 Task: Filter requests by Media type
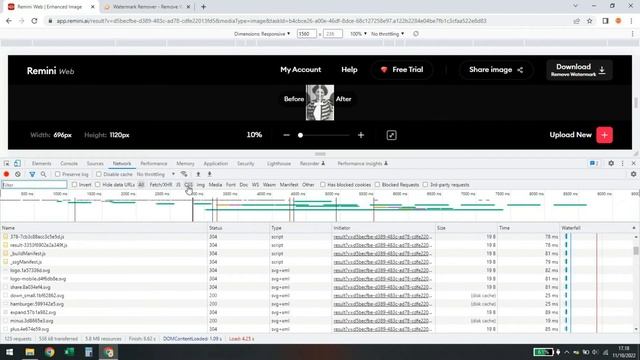tap(215, 185)
